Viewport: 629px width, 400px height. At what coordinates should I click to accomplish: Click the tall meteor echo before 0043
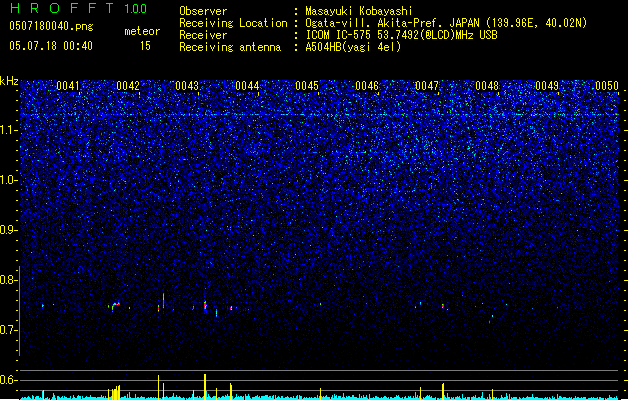(x=163, y=300)
